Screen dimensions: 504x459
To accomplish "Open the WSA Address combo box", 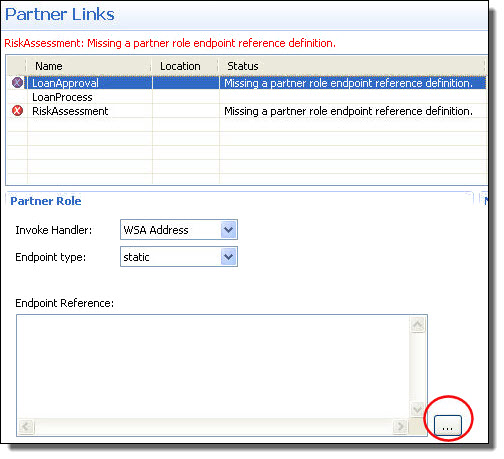I will 179,230.
